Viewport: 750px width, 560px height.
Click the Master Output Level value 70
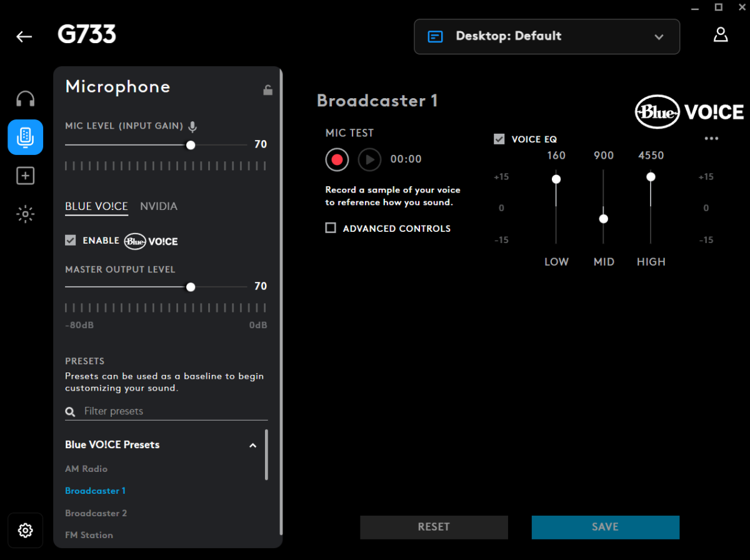(x=261, y=286)
